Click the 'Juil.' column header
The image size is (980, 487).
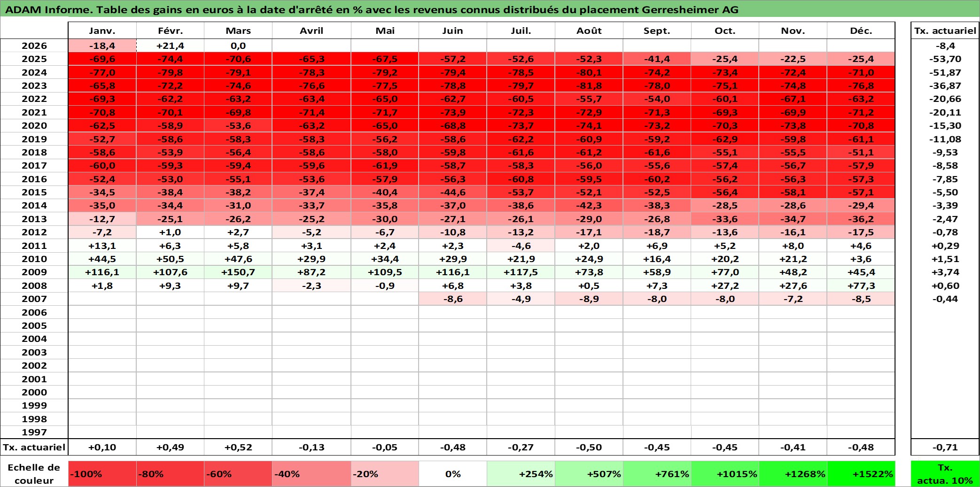click(521, 31)
